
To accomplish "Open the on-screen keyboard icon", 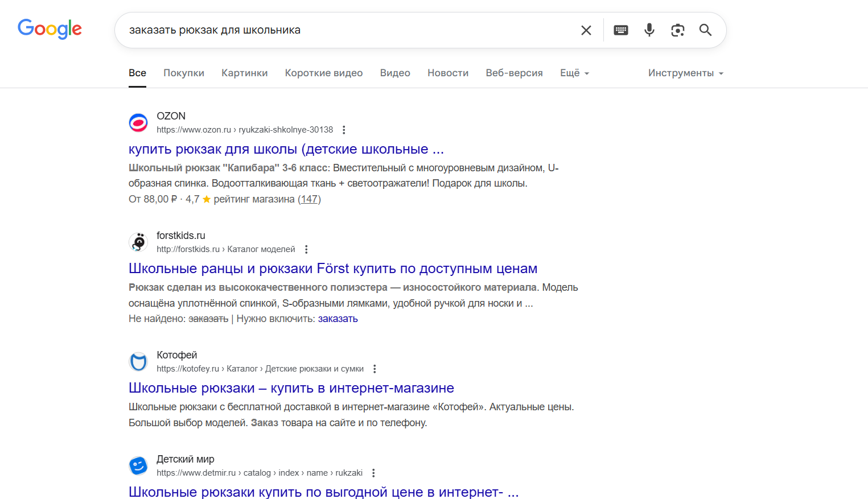I will pyautogui.click(x=620, y=30).
